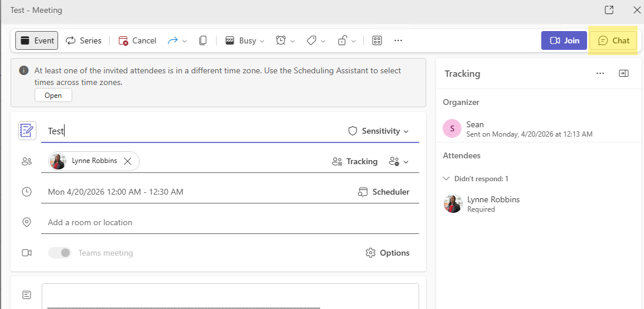Open the apps grid icon in toolbar
This screenshot has height=309, width=644.
tap(377, 40)
